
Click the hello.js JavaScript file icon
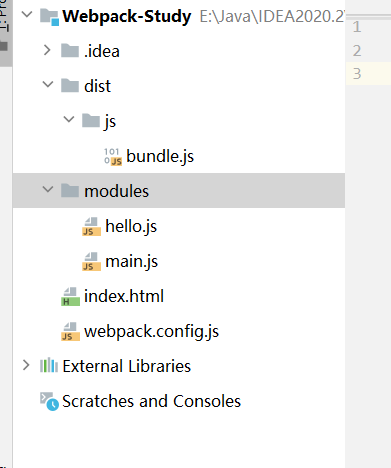pos(91,227)
